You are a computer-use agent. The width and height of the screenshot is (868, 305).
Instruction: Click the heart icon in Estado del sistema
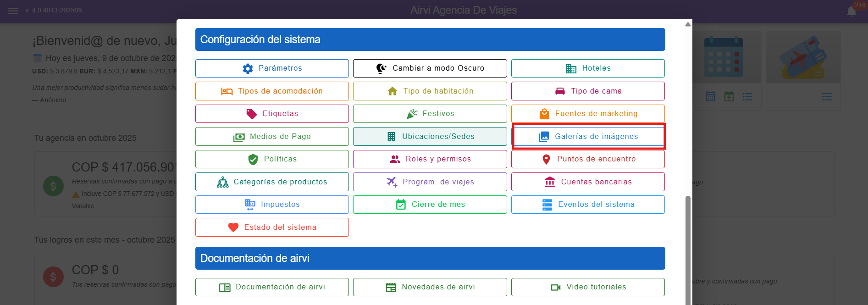[233, 227]
